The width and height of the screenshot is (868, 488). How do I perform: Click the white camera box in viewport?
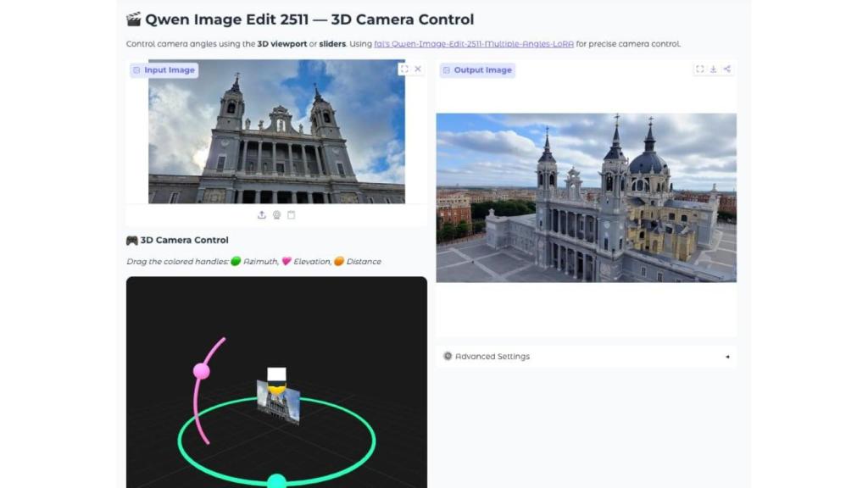[x=276, y=374]
